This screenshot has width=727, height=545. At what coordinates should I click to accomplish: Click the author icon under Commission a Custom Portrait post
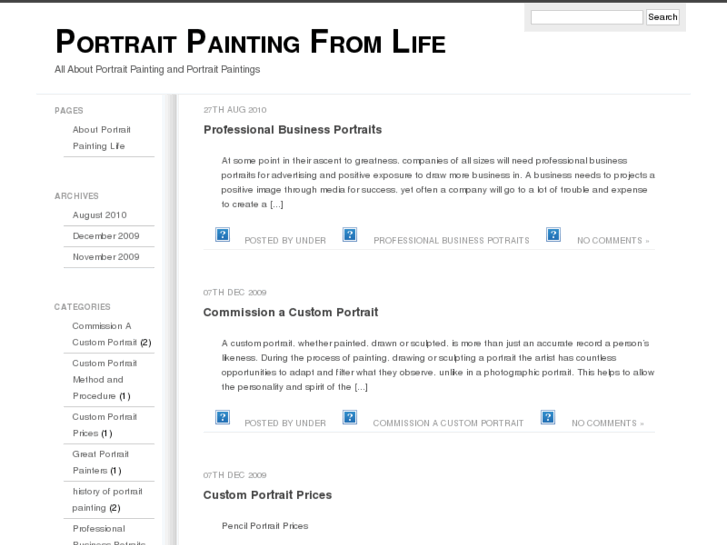click(x=223, y=417)
